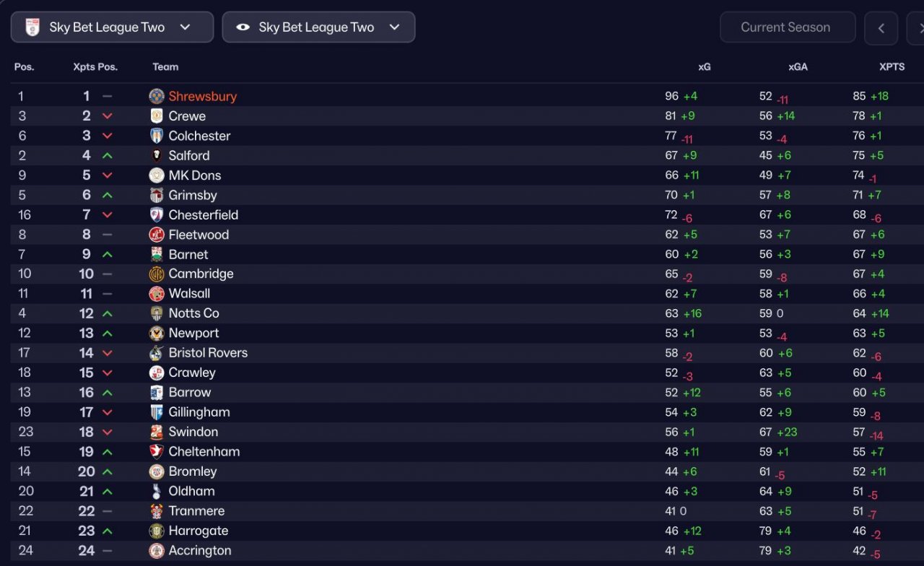Open the Colchester team name link
Screen dimensions: 924x566
[x=199, y=136]
